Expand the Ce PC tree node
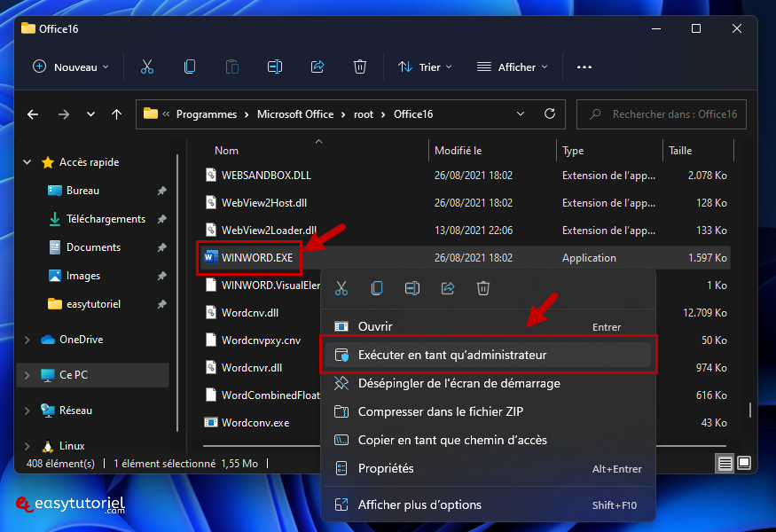 click(x=27, y=375)
